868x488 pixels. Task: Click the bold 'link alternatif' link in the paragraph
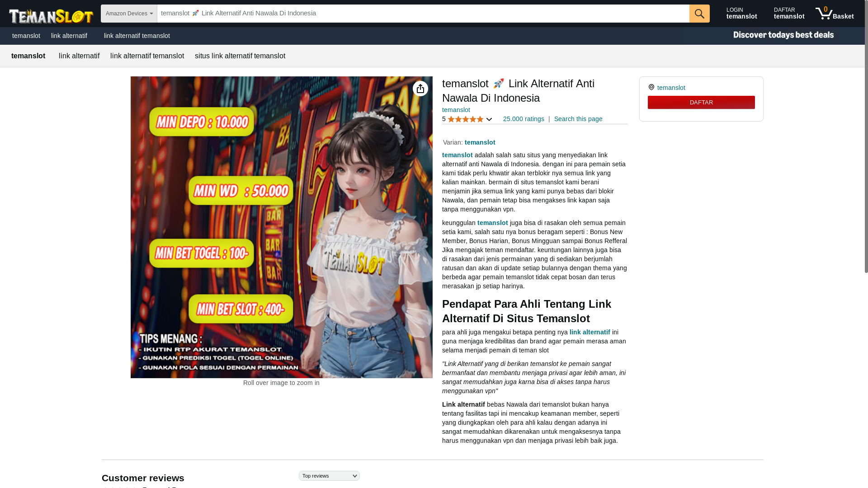point(590,332)
